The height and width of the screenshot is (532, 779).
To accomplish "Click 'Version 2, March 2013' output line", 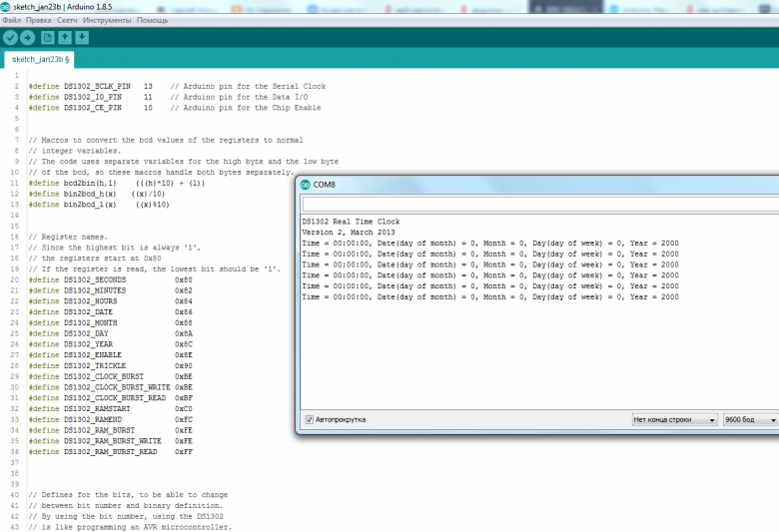I will [x=349, y=233].
